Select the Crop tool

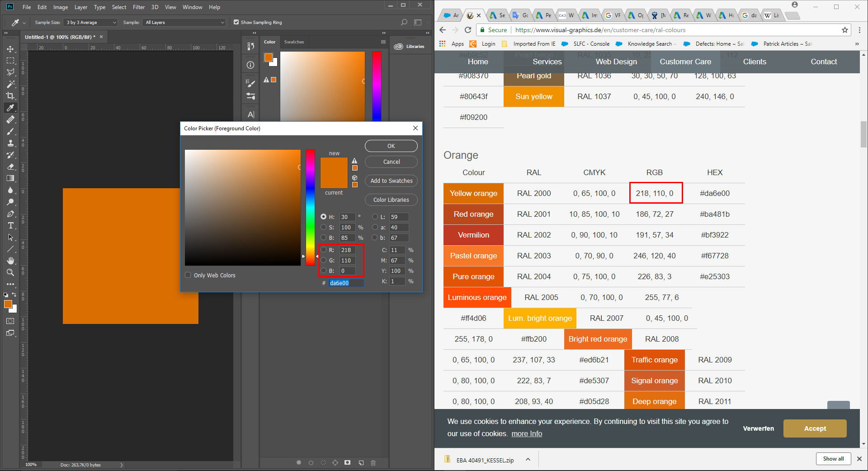click(10, 96)
